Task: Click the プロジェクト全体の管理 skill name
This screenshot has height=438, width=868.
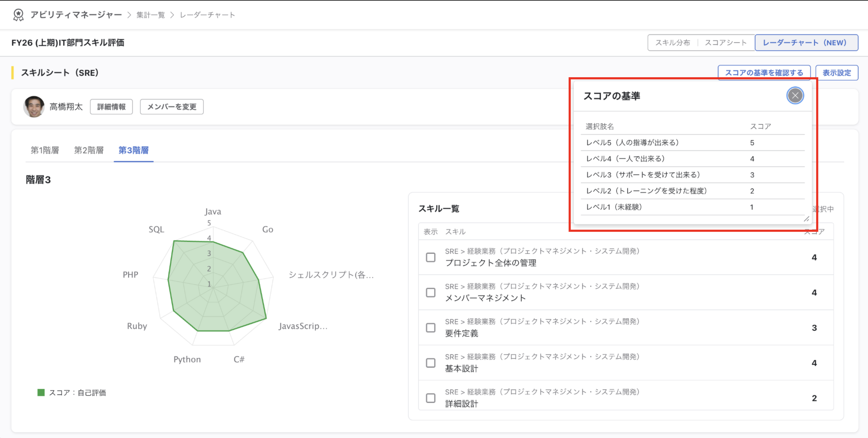Action: pos(490,263)
